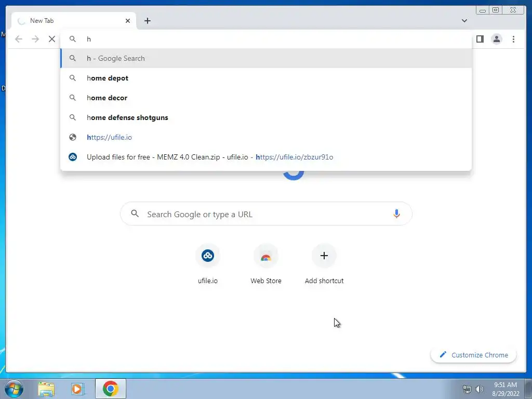532x399 pixels.
Task: Click Show desktop strip at taskbar end
Action: (528, 389)
